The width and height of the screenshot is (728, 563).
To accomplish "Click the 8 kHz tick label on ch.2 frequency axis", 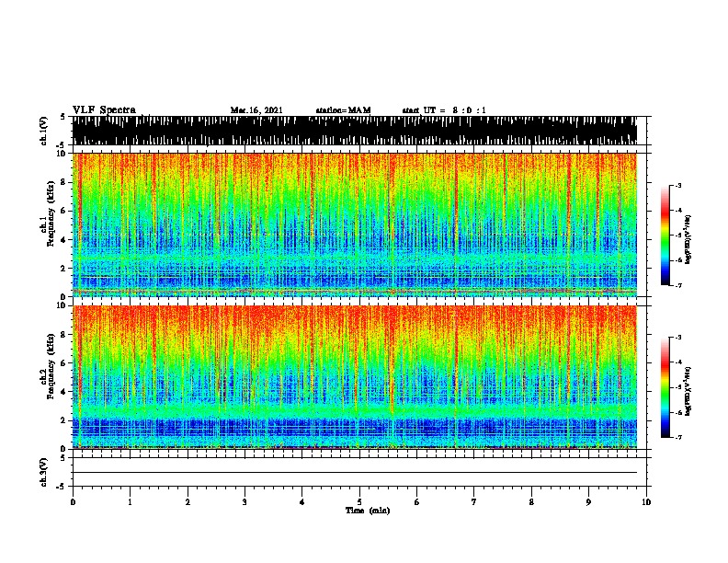I will [x=64, y=335].
